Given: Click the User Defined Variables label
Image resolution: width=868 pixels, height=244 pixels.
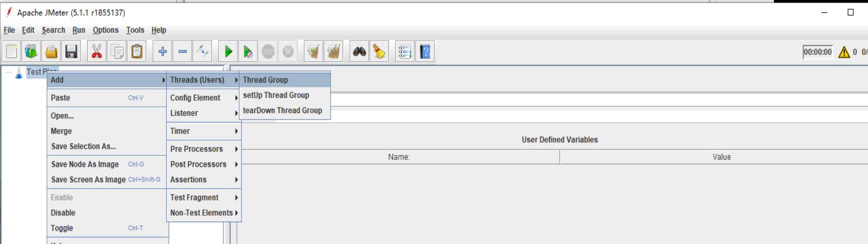Looking at the screenshot, I should [560, 140].
